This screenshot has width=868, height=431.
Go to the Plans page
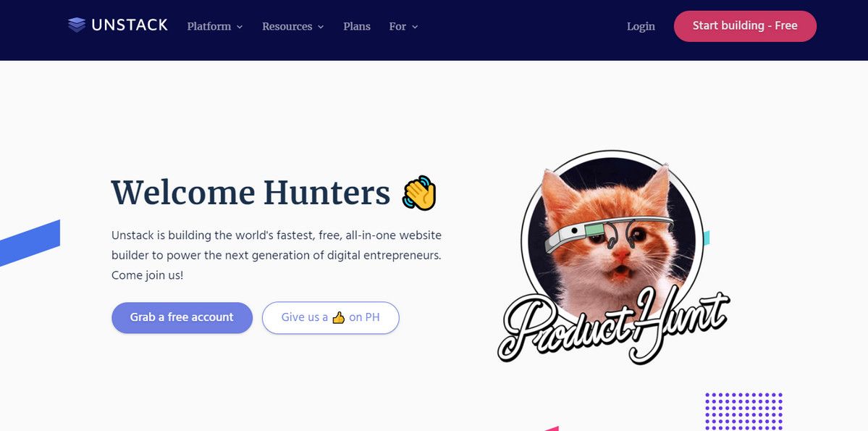click(x=356, y=26)
